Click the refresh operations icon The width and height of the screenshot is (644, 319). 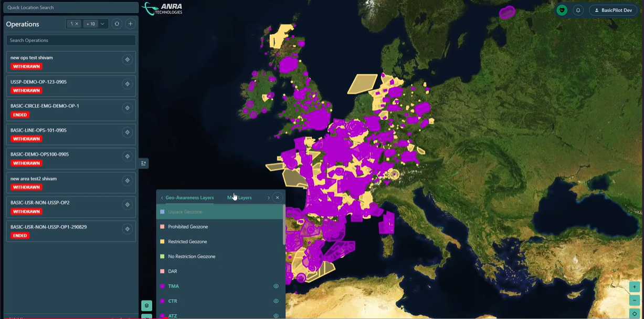click(x=117, y=24)
